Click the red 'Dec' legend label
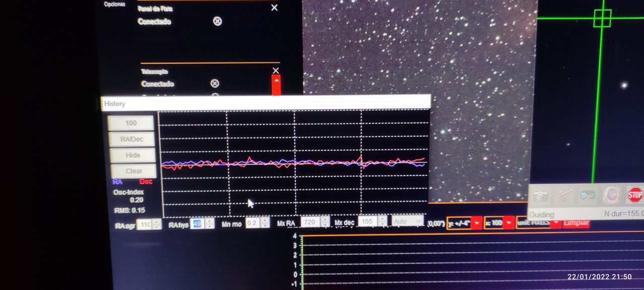Screen dimensions: 644x290 click(146, 182)
